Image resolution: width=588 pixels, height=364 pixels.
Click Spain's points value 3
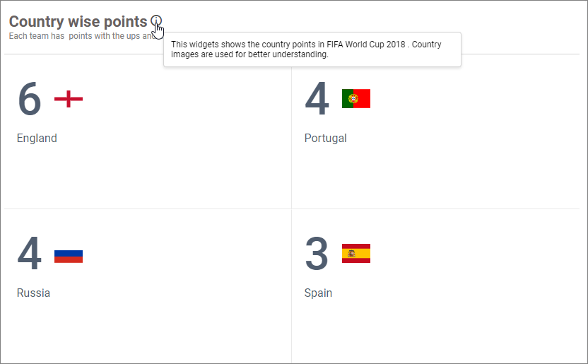click(x=317, y=254)
